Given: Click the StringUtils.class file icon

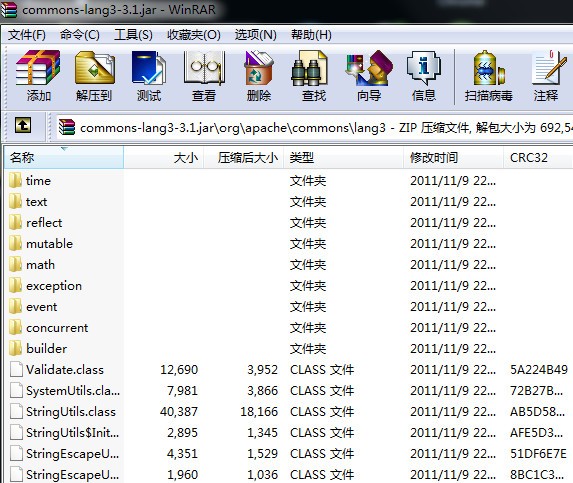Looking at the screenshot, I should tap(16, 411).
